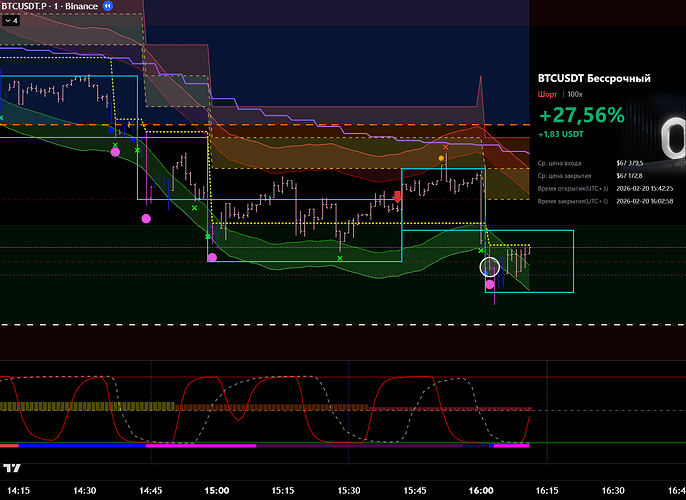The height and width of the screenshot is (500, 686).
Task: Click the BTCUSDT Бессрочный position title
Action: pyautogui.click(x=594, y=78)
